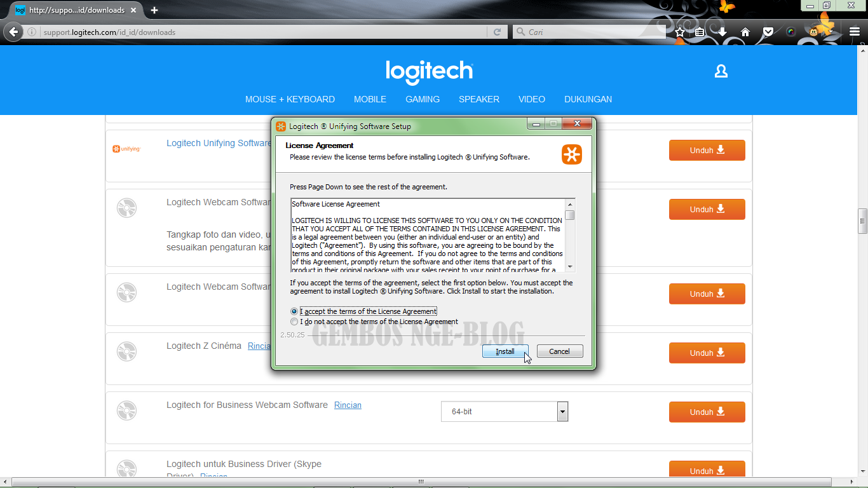Click Unduh for Business Webcam Software

tap(707, 412)
